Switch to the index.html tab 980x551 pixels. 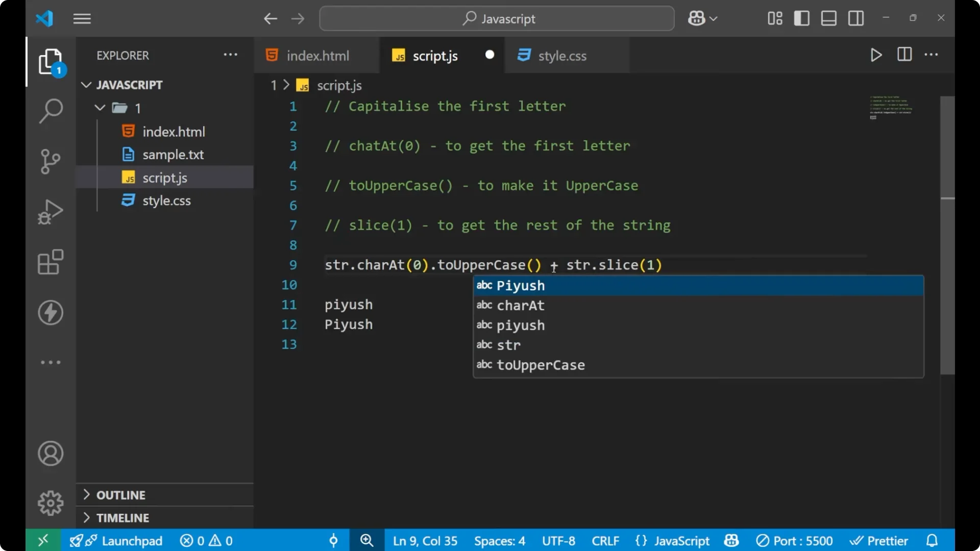[x=317, y=55]
